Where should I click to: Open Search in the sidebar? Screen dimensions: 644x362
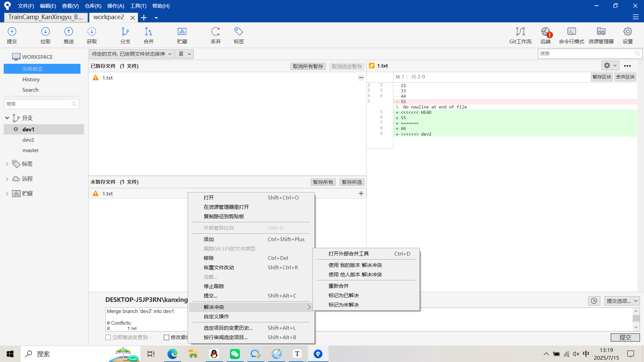(30, 90)
